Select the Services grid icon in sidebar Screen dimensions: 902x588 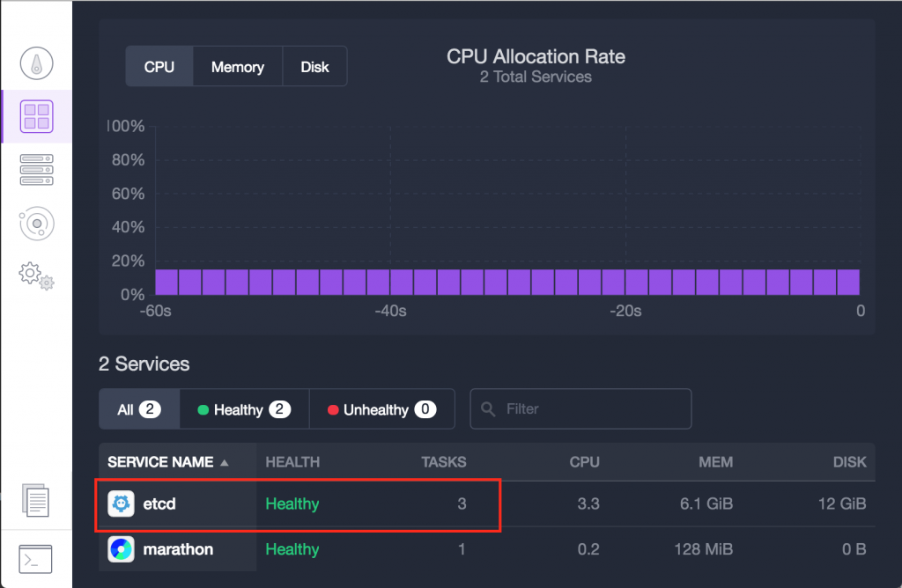tap(36, 116)
